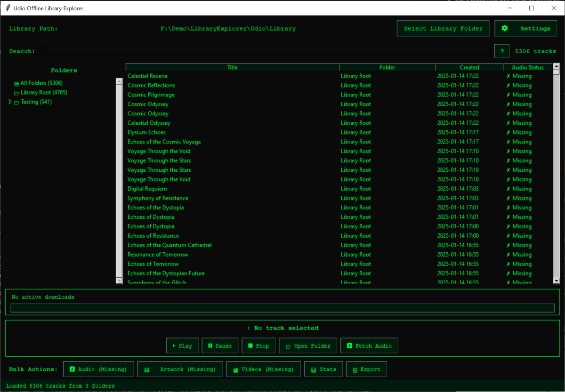
Task: Select the Elysium Echoes track
Action: click(x=339, y=132)
